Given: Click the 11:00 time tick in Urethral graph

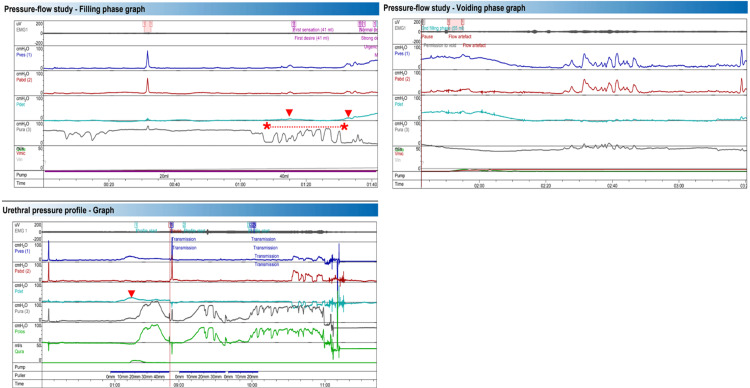Looking at the screenshot, I should pos(325,384).
